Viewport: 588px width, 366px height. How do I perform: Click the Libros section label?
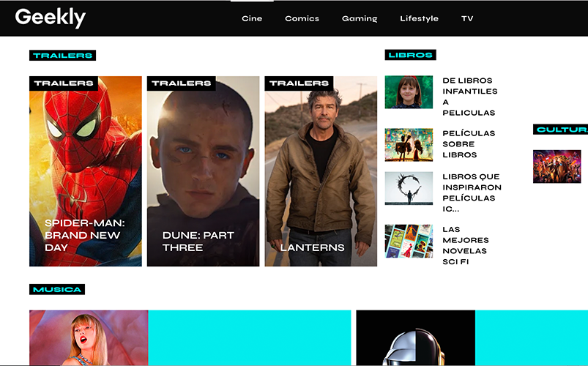[x=410, y=55]
